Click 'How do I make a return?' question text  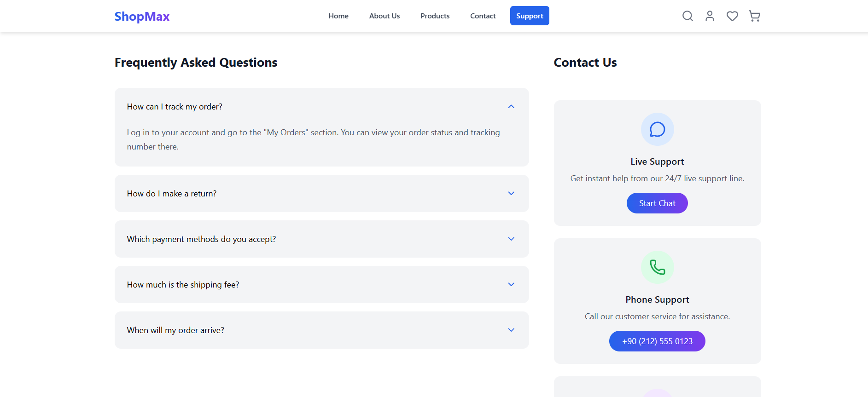coord(172,194)
